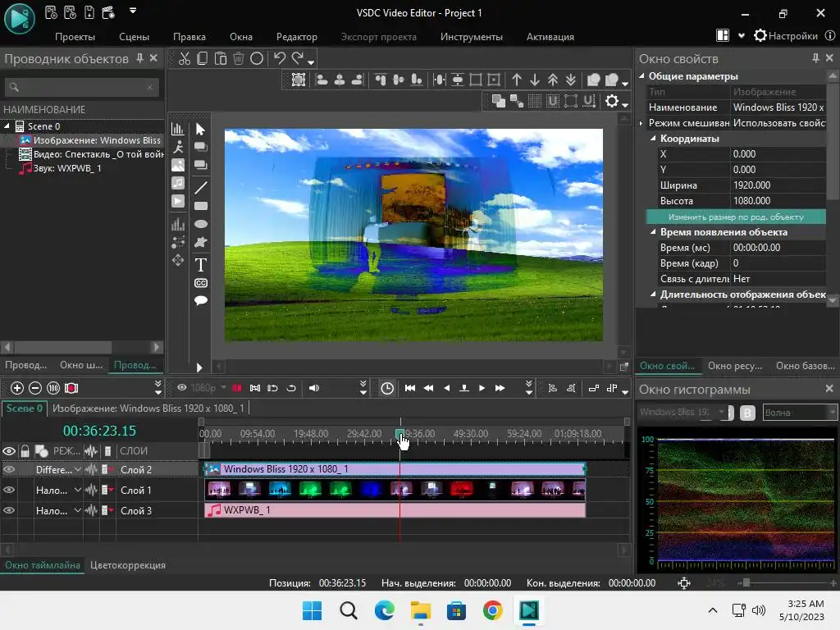Add an audio object with music note icon
This screenshot has width=840, height=630.
(178, 183)
